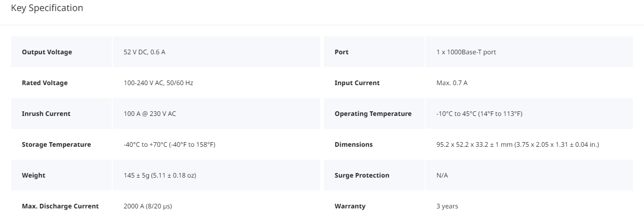This screenshot has width=644, height=219.
Task: Select the Inrush Current label
Action: (46, 114)
